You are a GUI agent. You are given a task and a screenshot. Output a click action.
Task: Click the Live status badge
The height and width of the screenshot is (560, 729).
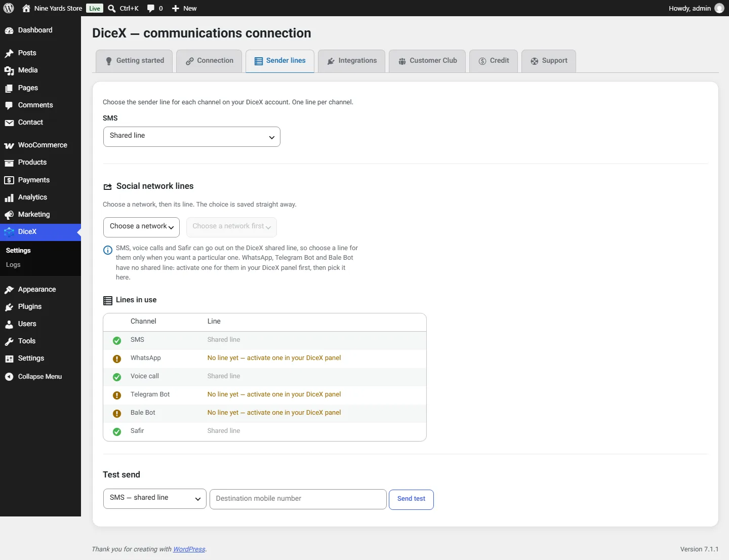[x=95, y=8]
